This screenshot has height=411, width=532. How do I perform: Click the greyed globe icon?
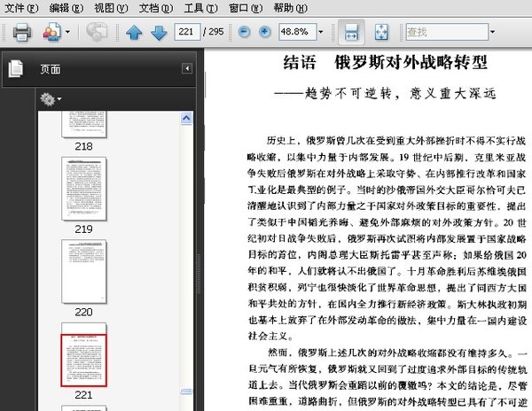tap(97, 32)
